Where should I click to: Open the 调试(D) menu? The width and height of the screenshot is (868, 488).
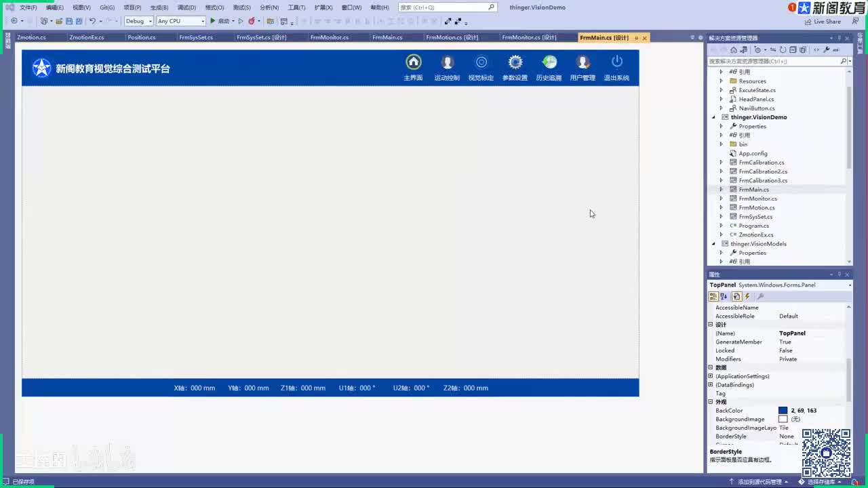[x=186, y=7]
